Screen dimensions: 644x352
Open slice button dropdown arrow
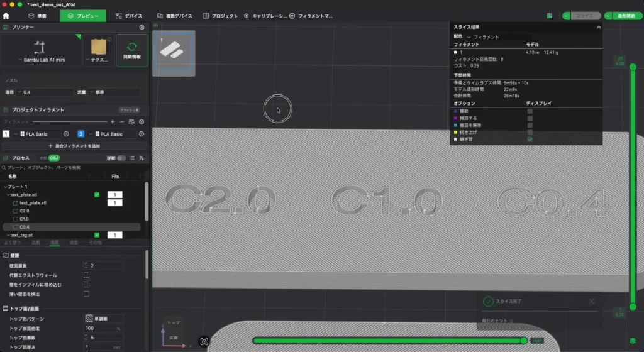[x=567, y=16]
